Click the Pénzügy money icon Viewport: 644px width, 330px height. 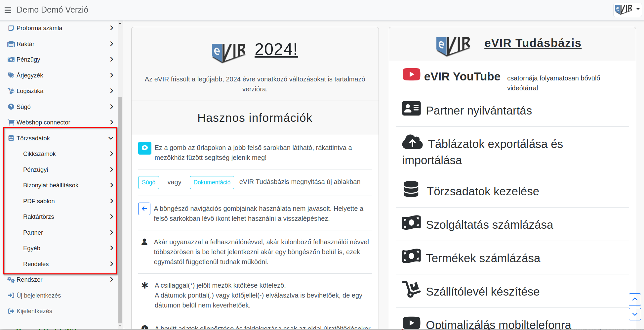[11, 60]
